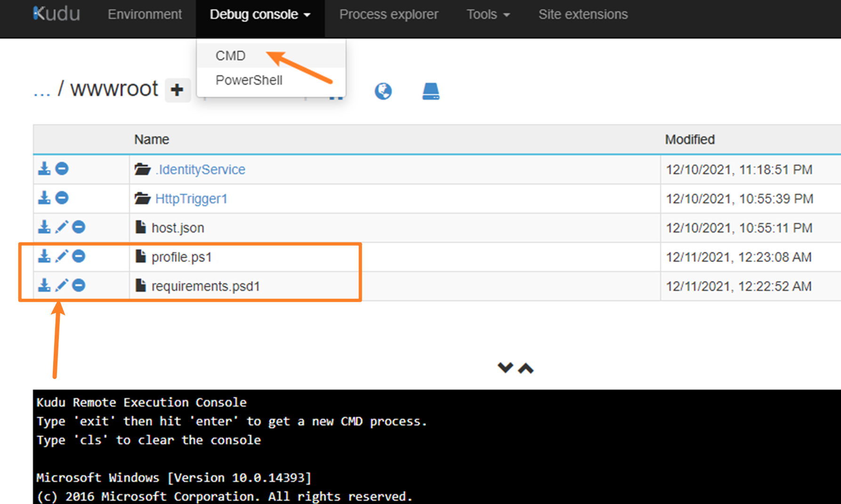The width and height of the screenshot is (841, 504).
Task: Edit the requirements.psd1 file
Action: click(x=62, y=285)
